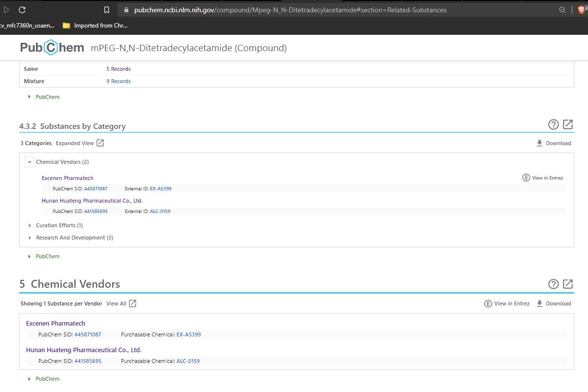Screen dimensions: 588x392
Task: View Excenen Pharmatech in Entrez under Substances by Category
Action: [543, 178]
